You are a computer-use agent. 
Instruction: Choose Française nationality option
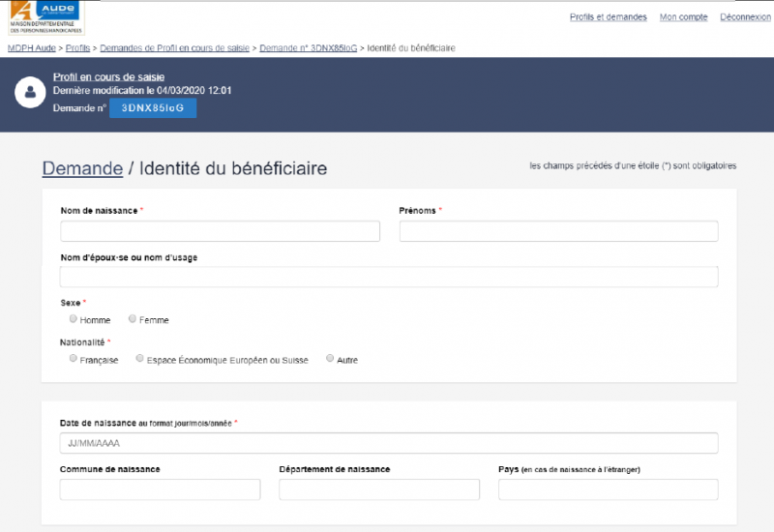(x=74, y=359)
